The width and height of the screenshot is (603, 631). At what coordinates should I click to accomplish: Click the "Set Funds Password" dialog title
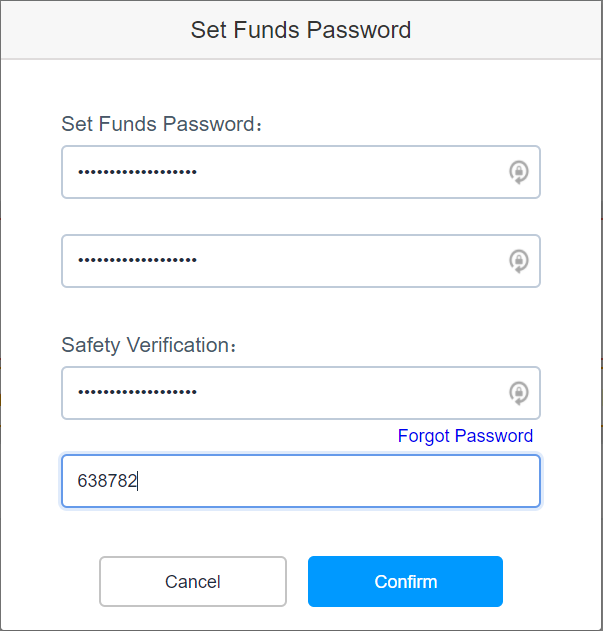[x=301, y=29]
